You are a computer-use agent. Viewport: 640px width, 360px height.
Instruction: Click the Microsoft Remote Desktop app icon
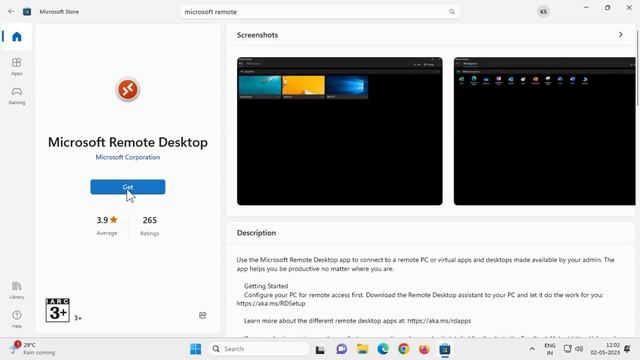click(128, 89)
